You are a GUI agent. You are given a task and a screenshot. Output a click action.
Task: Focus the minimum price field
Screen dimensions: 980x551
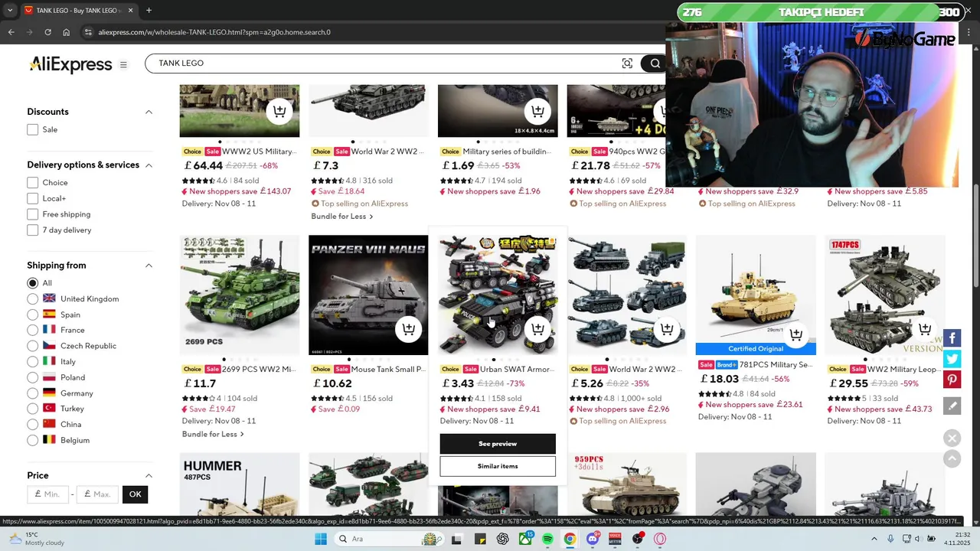point(47,494)
